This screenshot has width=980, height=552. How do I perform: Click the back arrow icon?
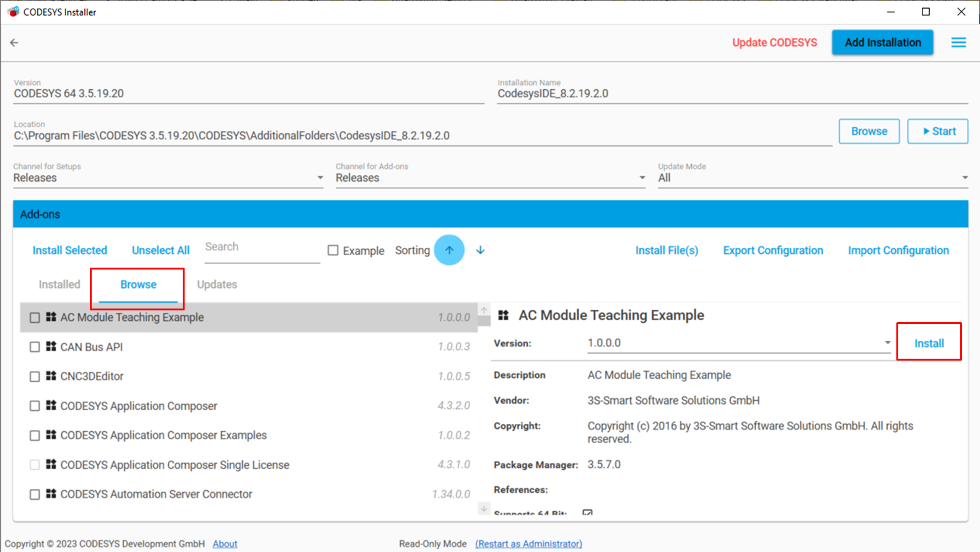tap(14, 43)
